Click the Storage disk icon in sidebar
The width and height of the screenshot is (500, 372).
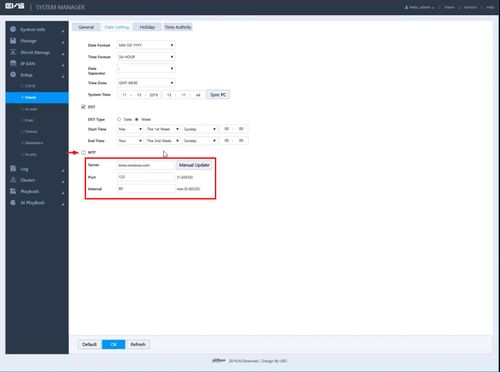[x=13, y=41]
